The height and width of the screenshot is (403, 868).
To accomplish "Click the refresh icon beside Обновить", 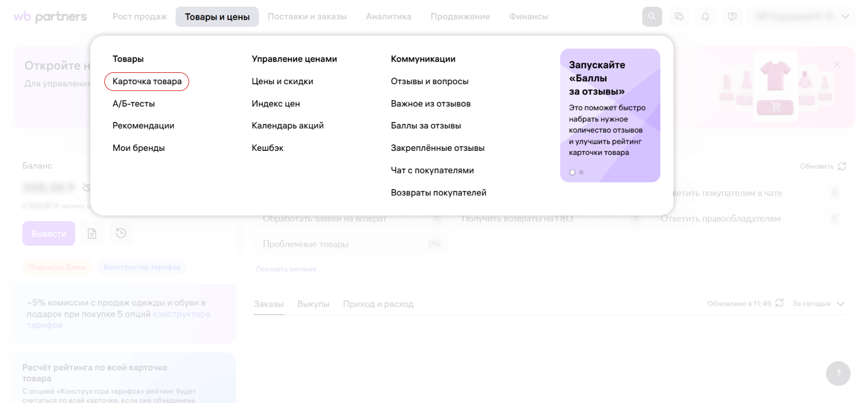I will [842, 166].
